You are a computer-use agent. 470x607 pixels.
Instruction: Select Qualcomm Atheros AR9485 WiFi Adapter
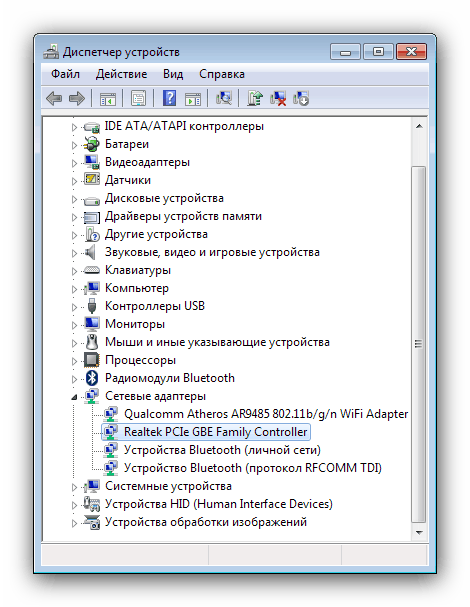pyautogui.click(x=266, y=414)
